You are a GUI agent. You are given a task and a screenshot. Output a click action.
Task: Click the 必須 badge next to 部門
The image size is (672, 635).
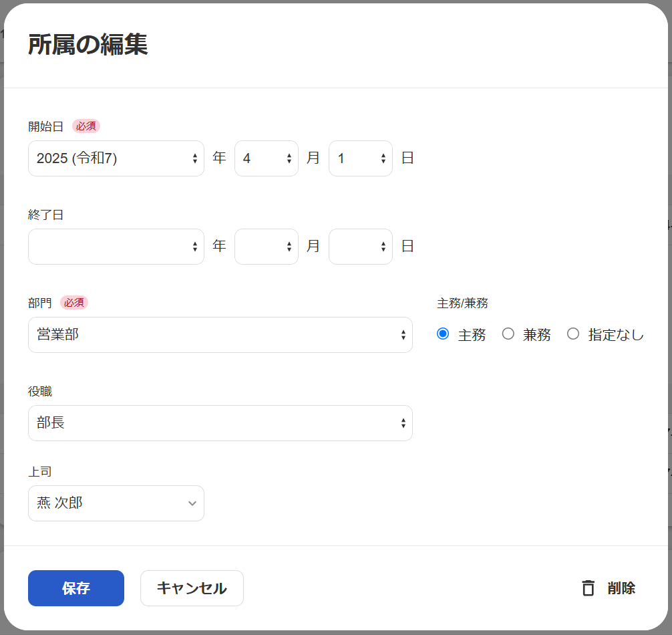(x=74, y=302)
